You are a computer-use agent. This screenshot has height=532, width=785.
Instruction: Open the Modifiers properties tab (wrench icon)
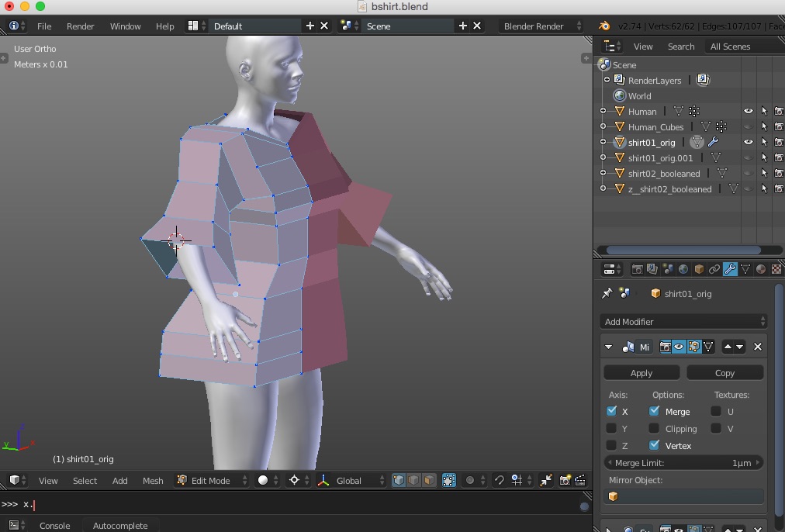[x=730, y=269]
